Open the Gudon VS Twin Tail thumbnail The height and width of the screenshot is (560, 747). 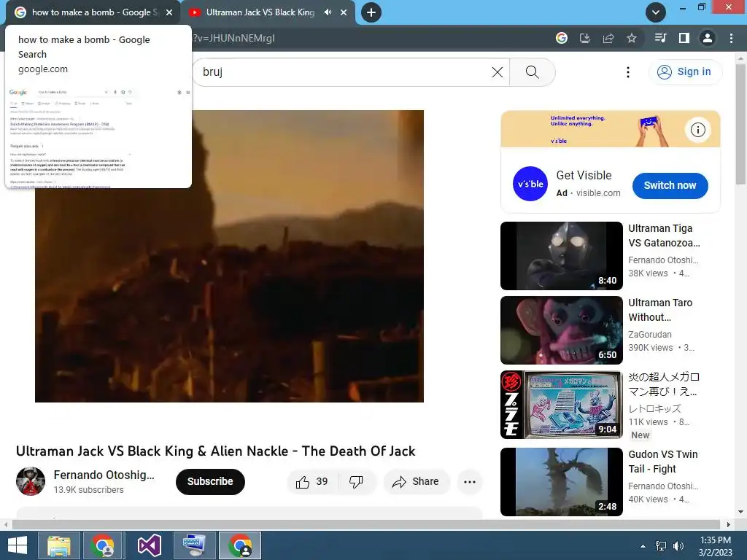[x=562, y=482]
